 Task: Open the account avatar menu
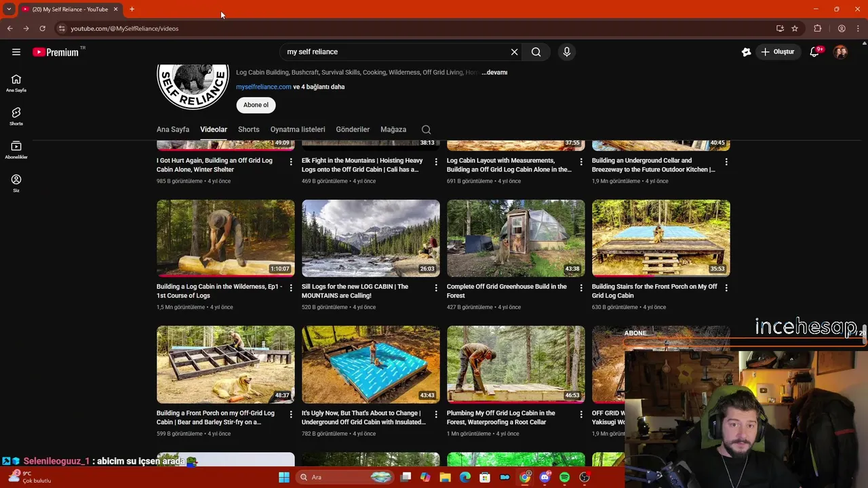(x=840, y=52)
